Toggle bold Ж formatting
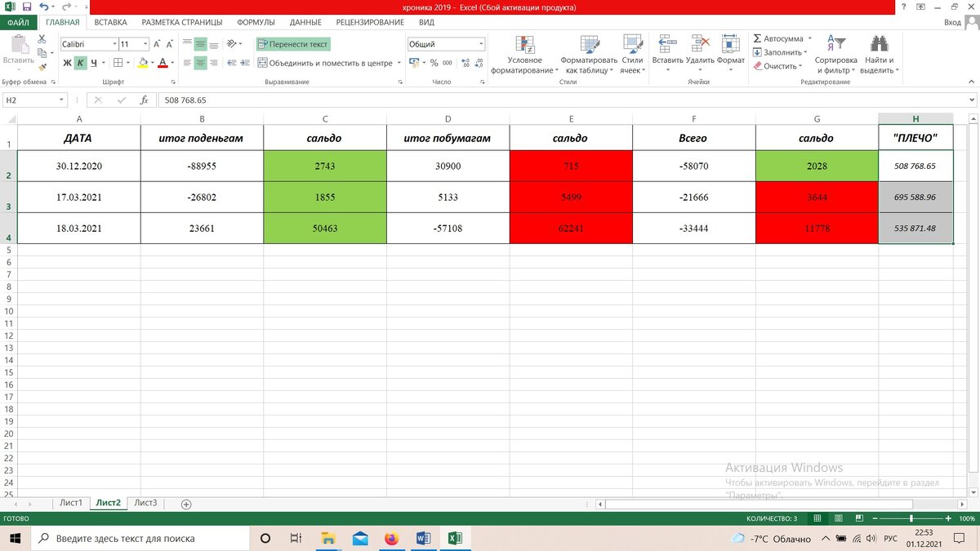 coord(68,63)
